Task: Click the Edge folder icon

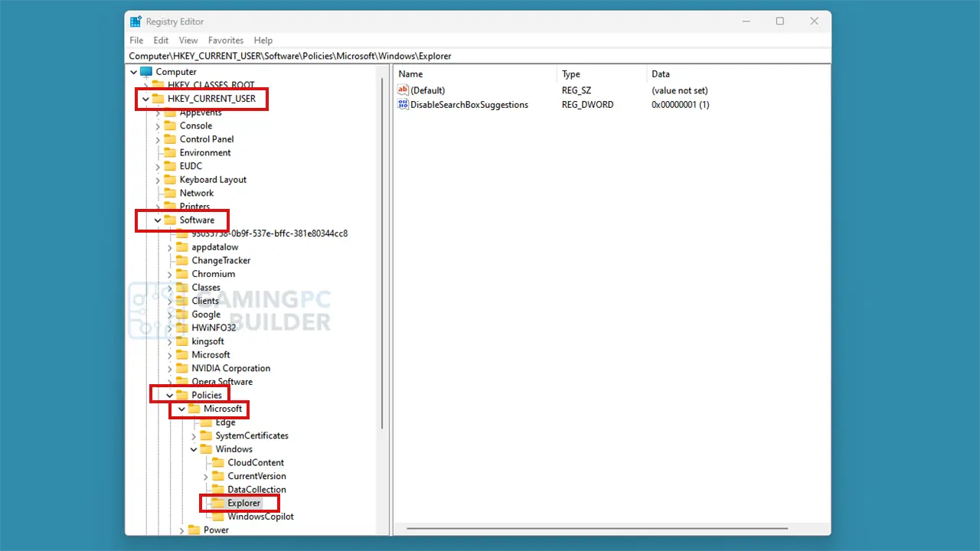Action: pyautogui.click(x=206, y=422)
